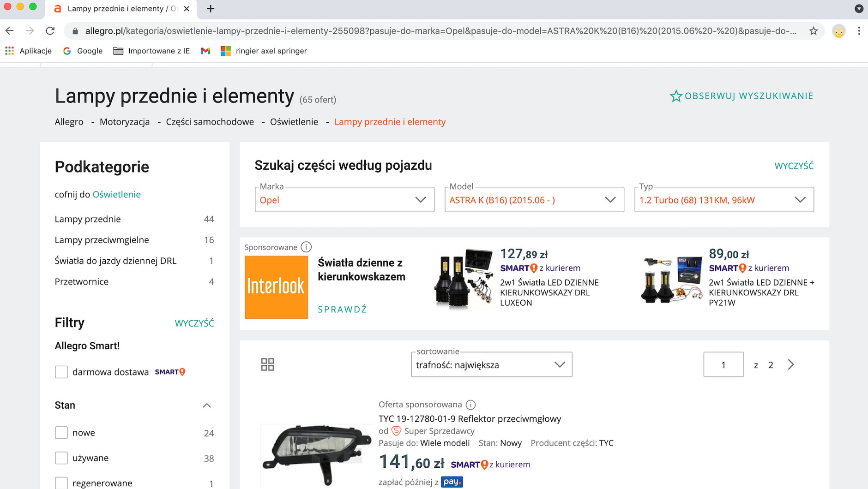Go back to Oświetlenie category link
The width and height of the screenshot is (868, 489).
[x=116, y=194]
